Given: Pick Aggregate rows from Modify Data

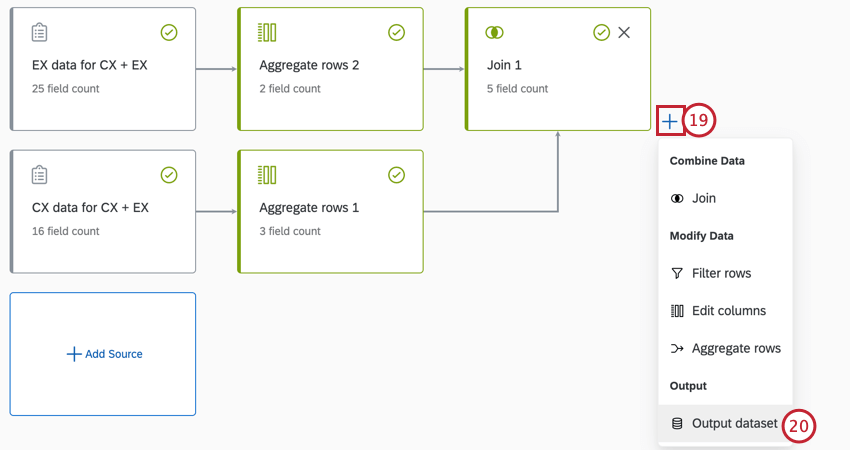Looking at the screenshot, I should pyautogui.click(x=735, y=348).
